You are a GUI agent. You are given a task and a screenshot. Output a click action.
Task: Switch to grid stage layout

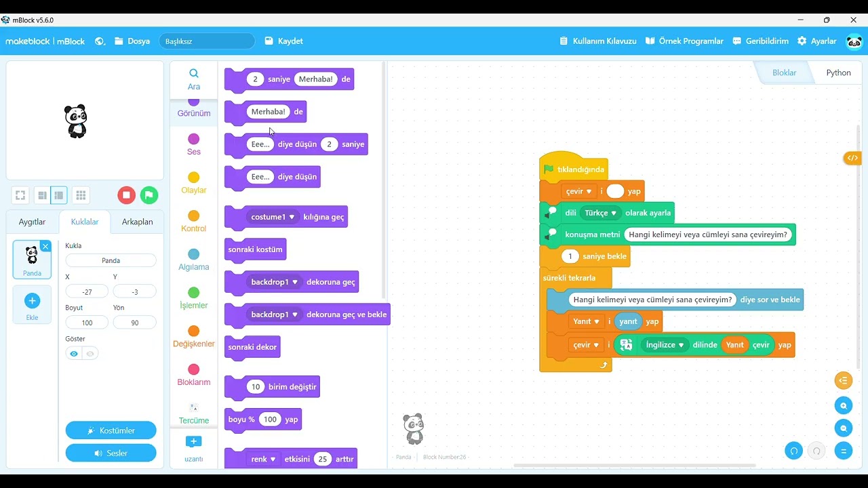(81, 195)
